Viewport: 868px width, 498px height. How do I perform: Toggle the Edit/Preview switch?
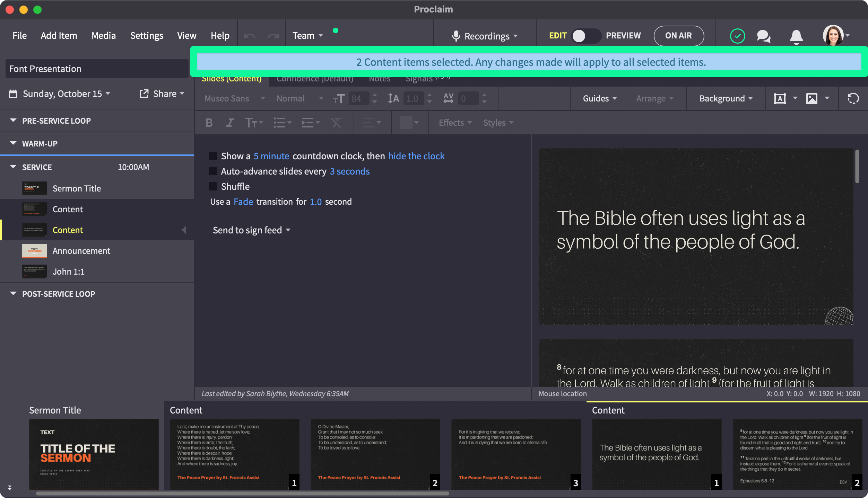(x=586, y=36)
